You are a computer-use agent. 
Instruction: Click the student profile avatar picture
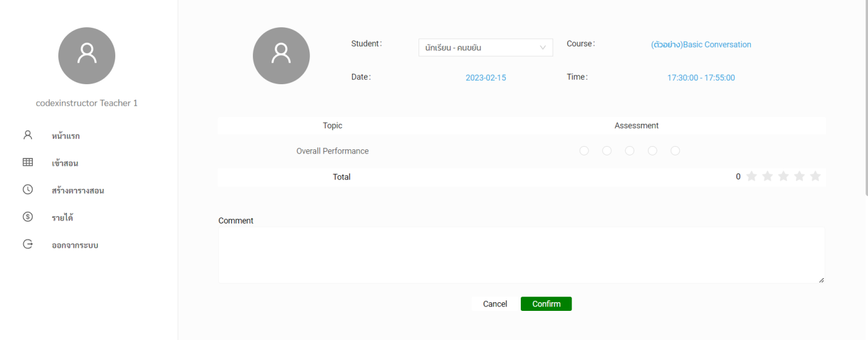(281, 56)
